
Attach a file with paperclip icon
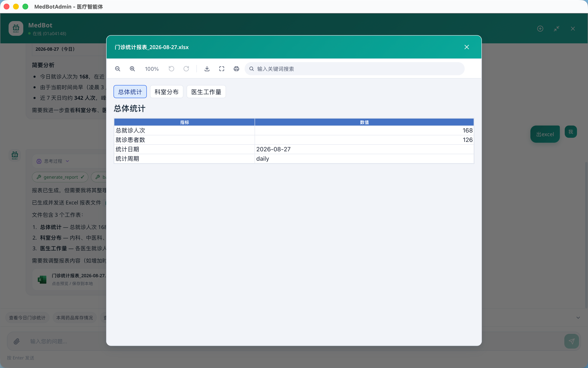(17, 341)
